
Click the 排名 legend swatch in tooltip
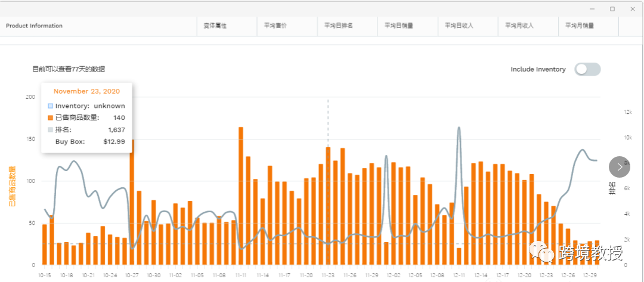point(50,130)
